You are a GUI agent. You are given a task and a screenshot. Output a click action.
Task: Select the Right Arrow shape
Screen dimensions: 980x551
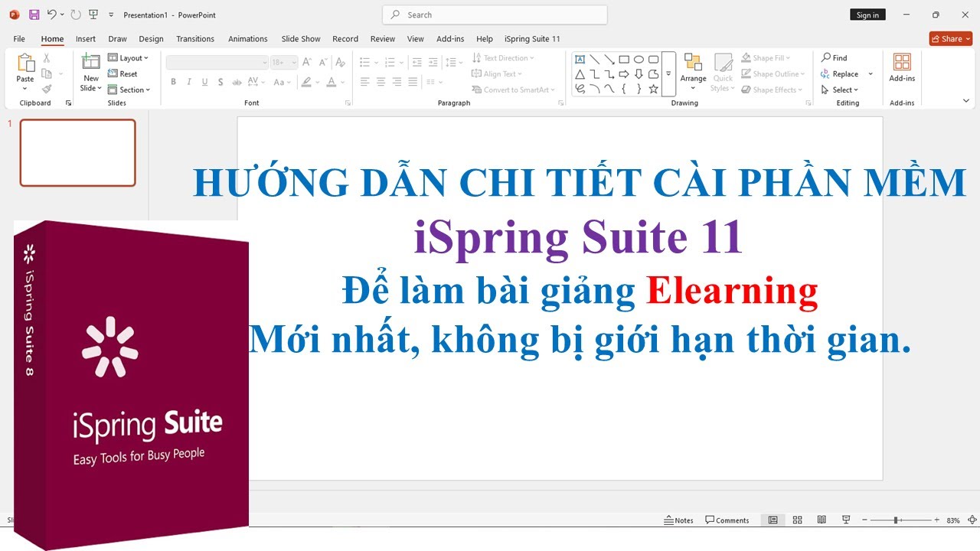click(x=624, y=74)
